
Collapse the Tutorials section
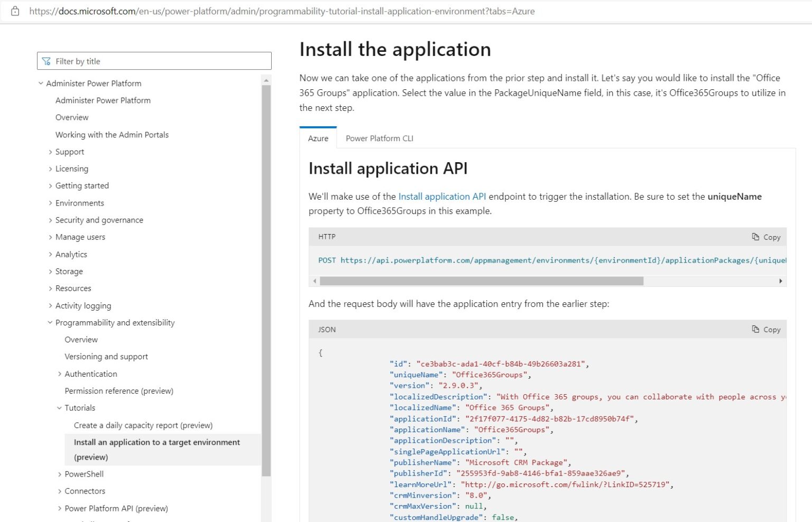point(59,408)
